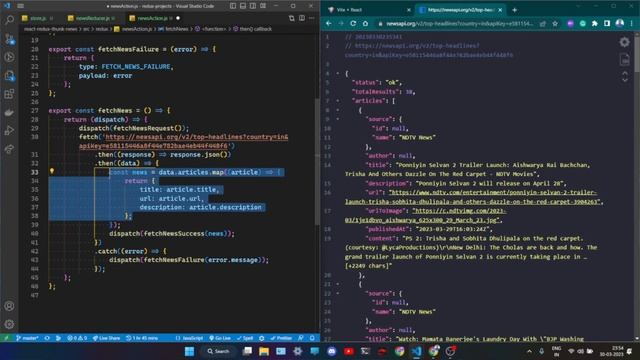640x360 pixels.
Task: Toggle the bottom panel layout icon in the title bar
Action: point(243,6)
